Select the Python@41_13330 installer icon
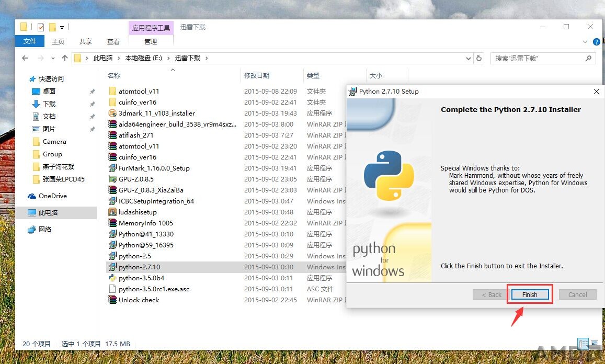This screenshot has width=605, height=364. click(x=112, y=234)
